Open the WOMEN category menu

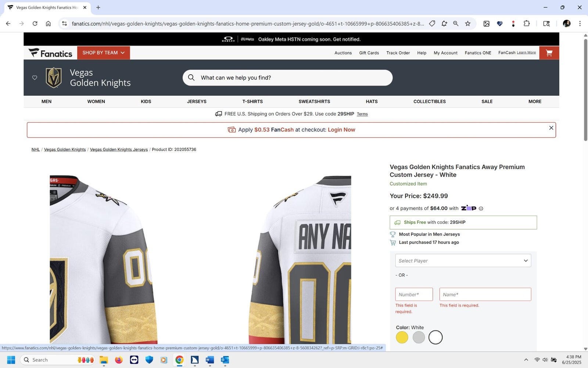(96, 102)
